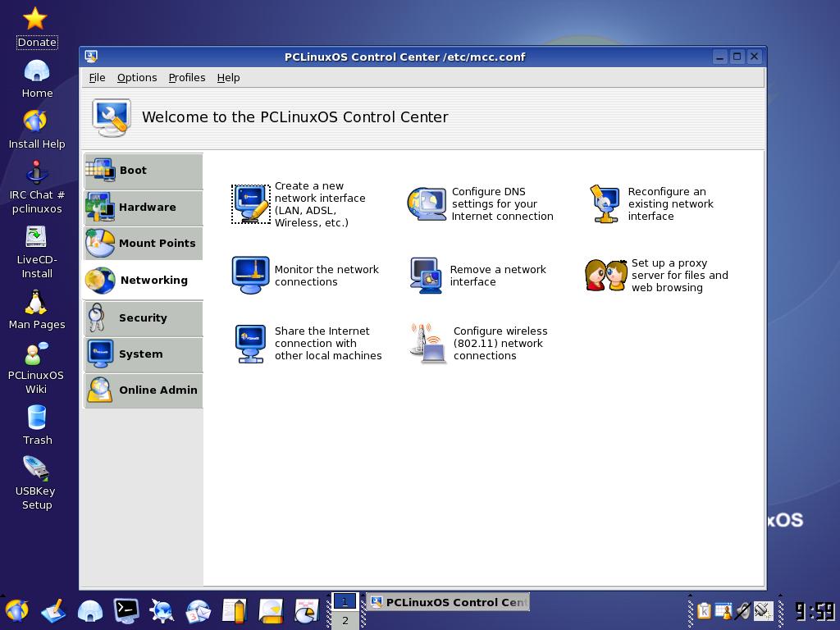Open the IRC Chat #pclinuxos desktop icon
Image resolution: width=840 pixels, height=630 pixels.
[36, 172]
